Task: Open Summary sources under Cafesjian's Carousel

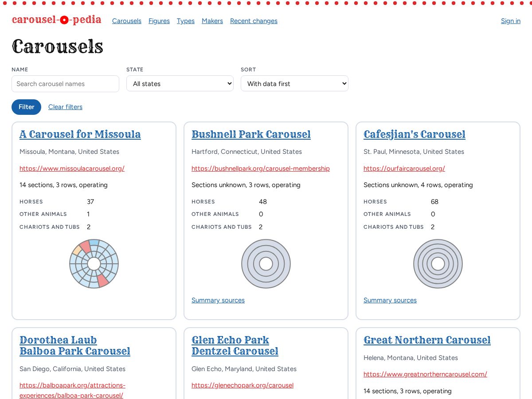Action: click(390, 300)
